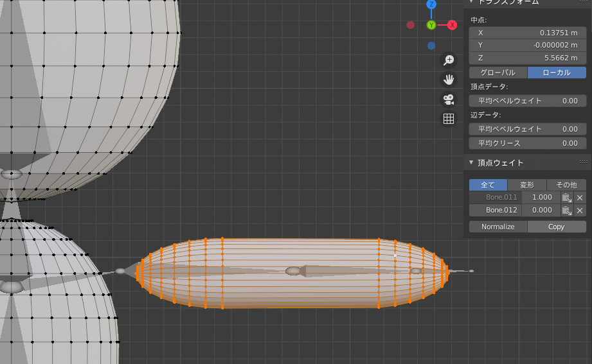
Task: Click the blue Z axis gizmo handle
Action: click(431, 4)
